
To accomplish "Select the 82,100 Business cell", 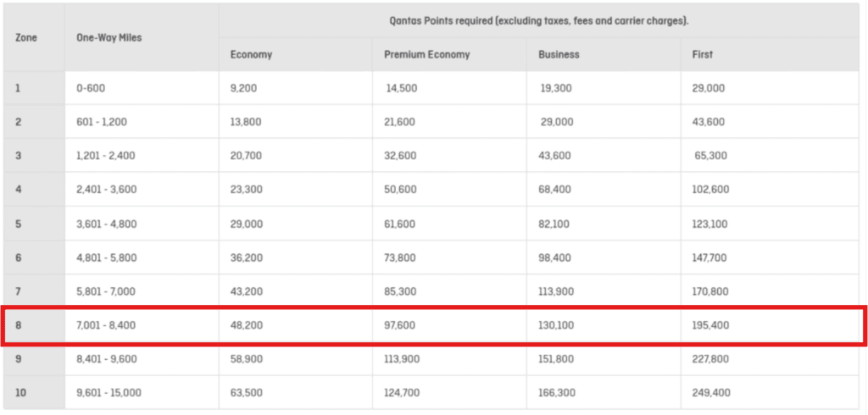I will click(604, 224).
